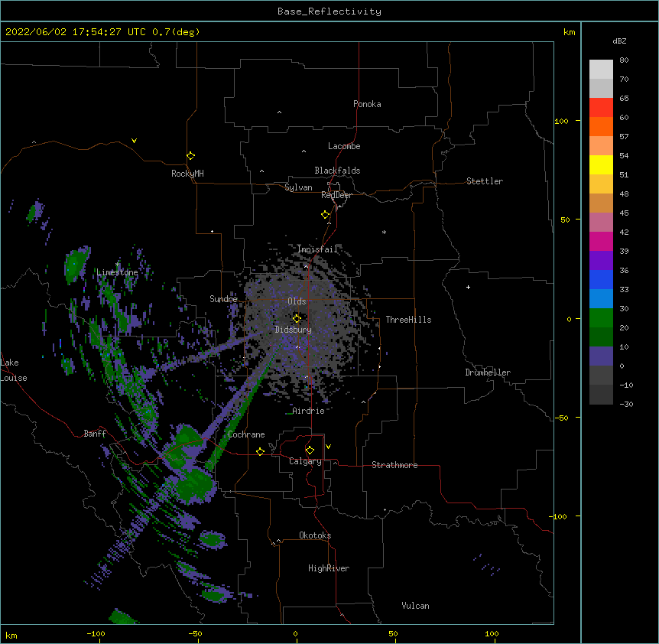This screenshot has width=659, height=644.
Task: Click the Calgary city label
Action: 305,461
